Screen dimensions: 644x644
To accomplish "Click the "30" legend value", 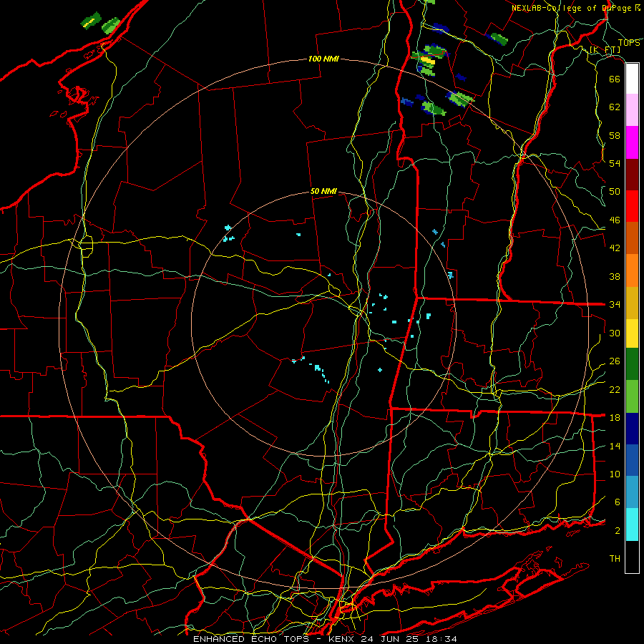I will (615, 333).
